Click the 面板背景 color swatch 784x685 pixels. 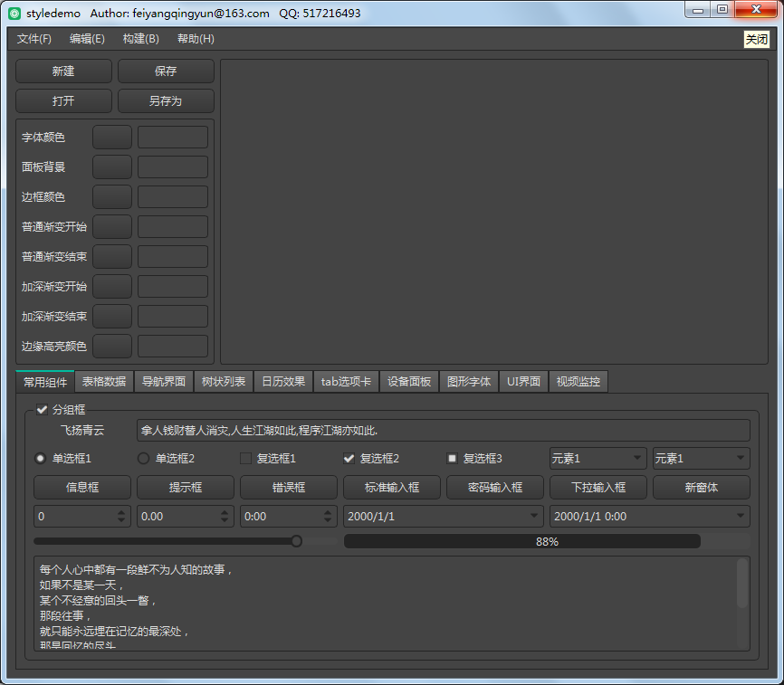click(112, 167)
